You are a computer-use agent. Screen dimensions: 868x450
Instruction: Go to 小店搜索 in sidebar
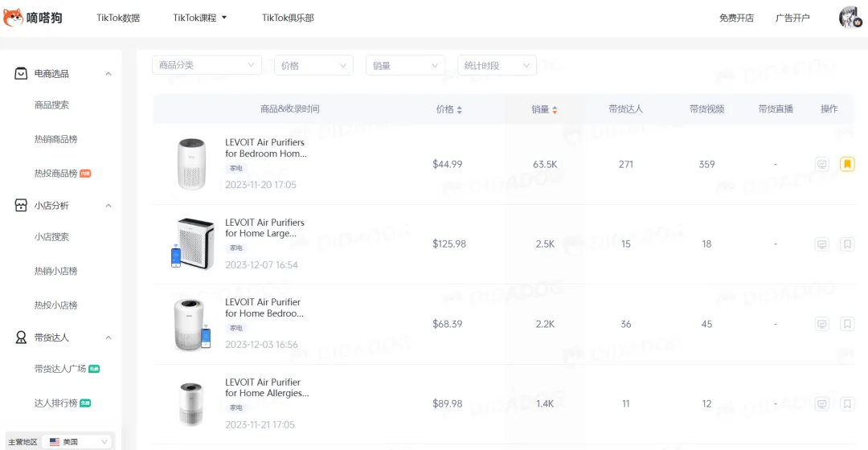point(51,236)
